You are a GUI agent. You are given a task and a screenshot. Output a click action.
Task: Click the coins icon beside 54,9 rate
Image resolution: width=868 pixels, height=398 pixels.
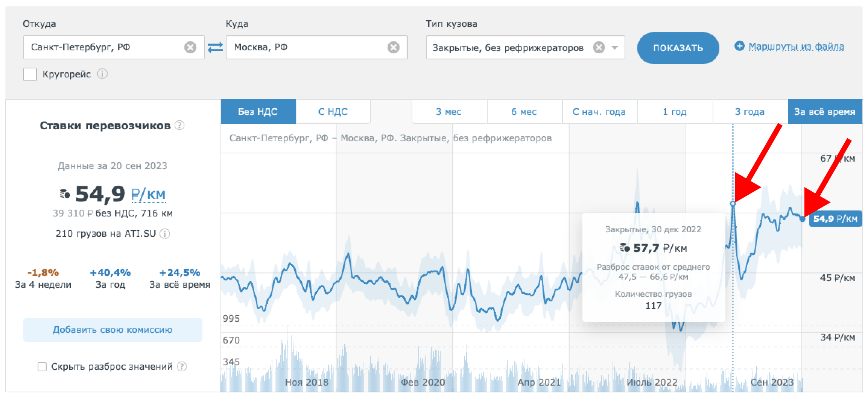click(65, 194)
